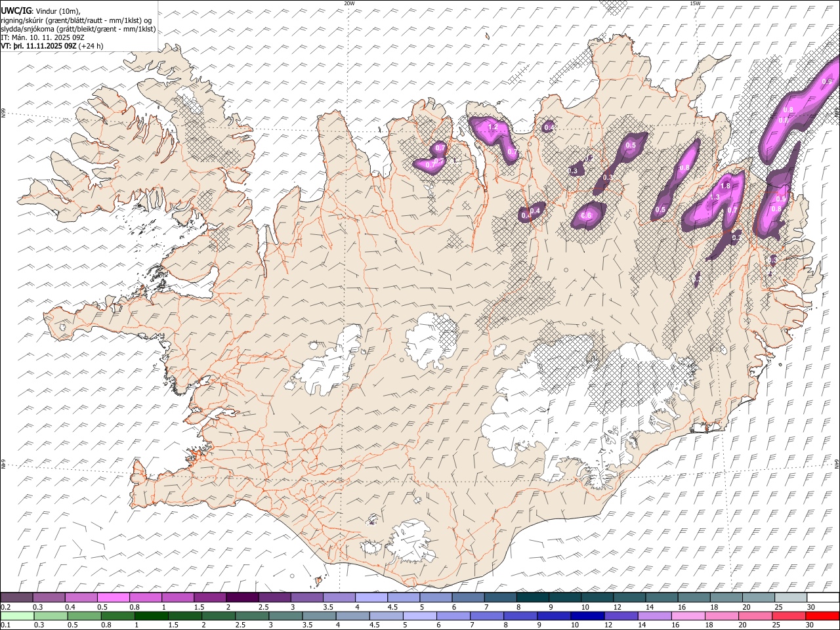Click the 'rigning/skúrir (grænt/blátt/rautt' legend description line

click(x=77, y=20)
